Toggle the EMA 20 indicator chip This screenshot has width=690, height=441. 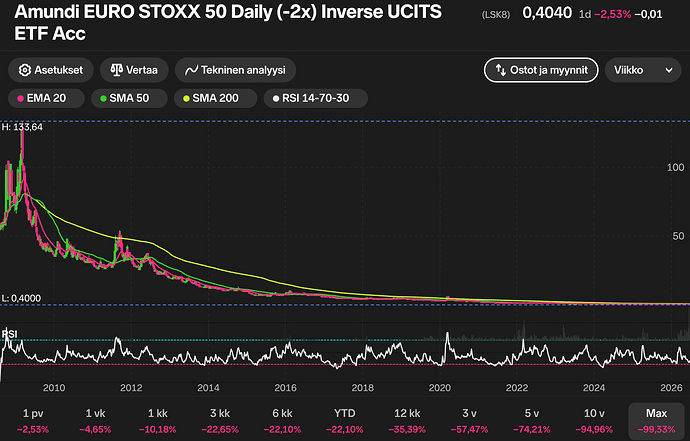tap(46, 98)
